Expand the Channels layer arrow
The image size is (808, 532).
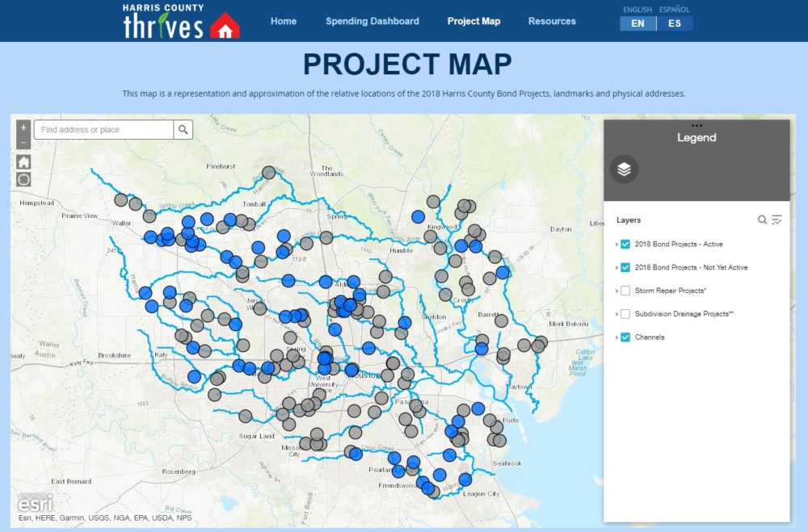tap(617, 337)
